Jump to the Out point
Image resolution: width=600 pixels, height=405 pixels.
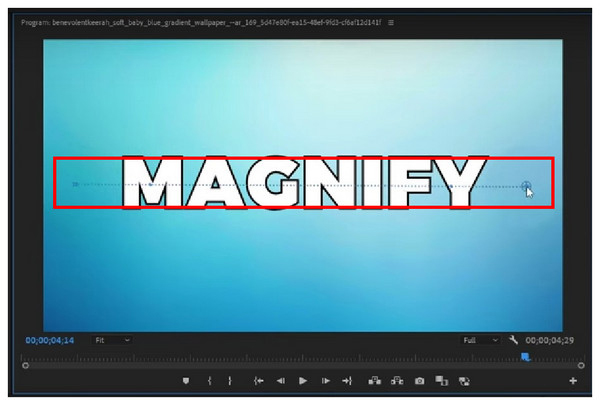[347, 381]
